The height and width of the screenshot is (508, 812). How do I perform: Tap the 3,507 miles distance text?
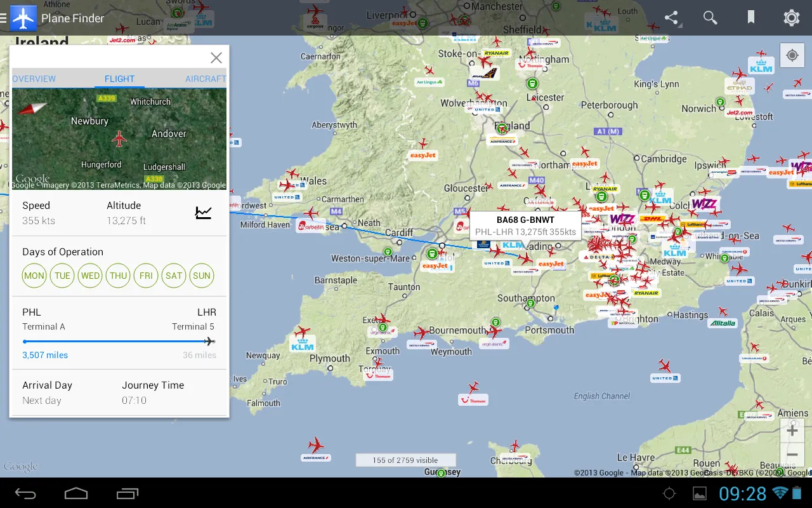click(45, 355)
